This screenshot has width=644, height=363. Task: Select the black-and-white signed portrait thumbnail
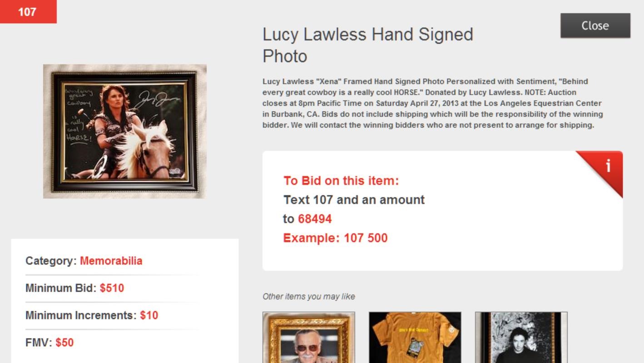pos(521,337)
